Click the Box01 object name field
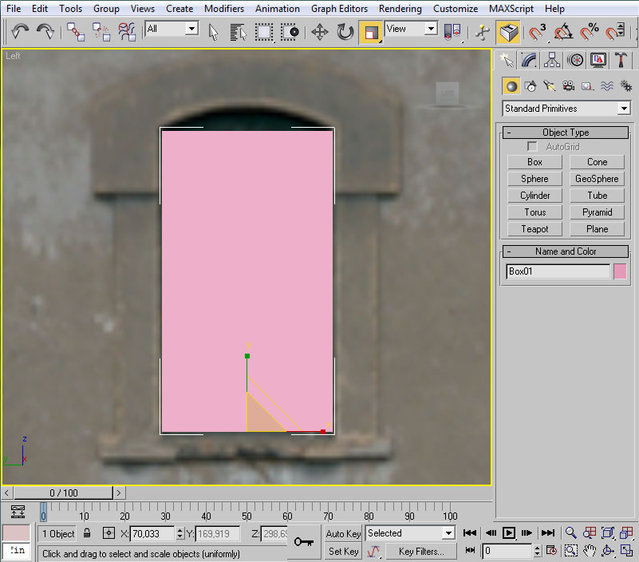Screen dimensions: 639x562 coord(557,271)
